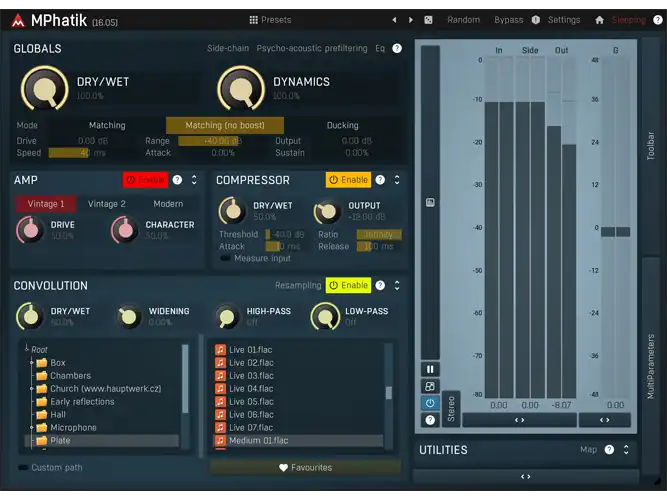Select Medium 01.flac file
This screenshot has width=667, height=500.
[x=298, y=440]
